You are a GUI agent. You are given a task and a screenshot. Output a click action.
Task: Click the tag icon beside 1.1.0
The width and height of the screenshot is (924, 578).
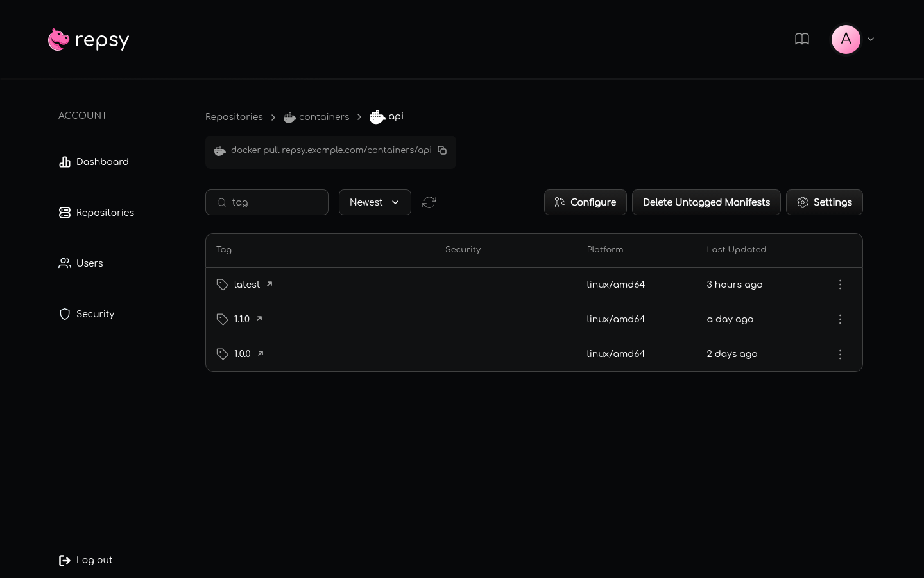tap(223, 319)
